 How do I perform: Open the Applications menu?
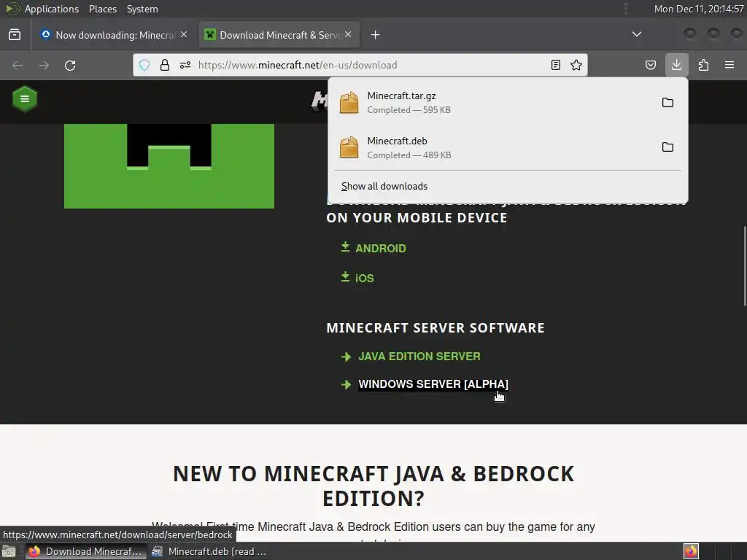point(52,9)
